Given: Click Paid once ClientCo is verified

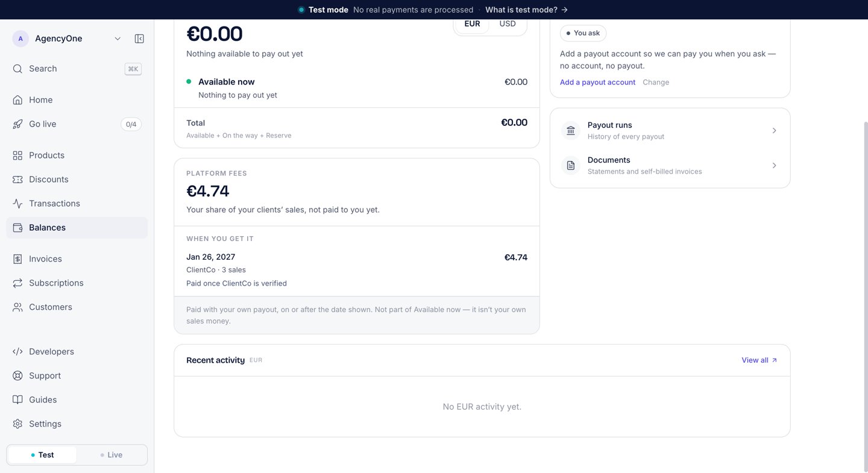Looking at the screenshot, I should [x=236, y=283].
